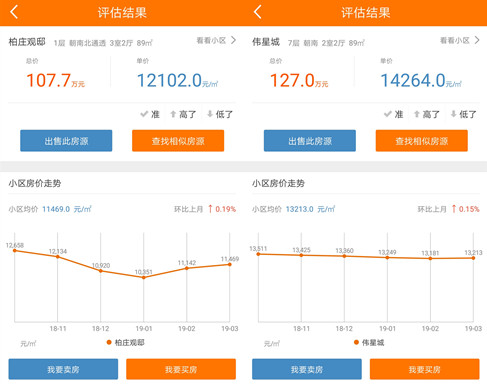
Task: Select the 13,425 data point on 伟星城 chart
Action: (x=301, y=255)
